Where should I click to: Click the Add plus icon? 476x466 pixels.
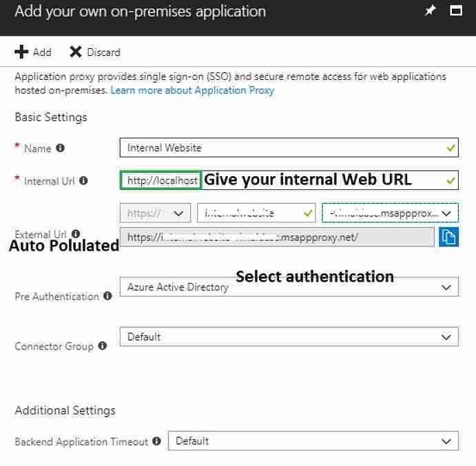click(x=21, y=52)
